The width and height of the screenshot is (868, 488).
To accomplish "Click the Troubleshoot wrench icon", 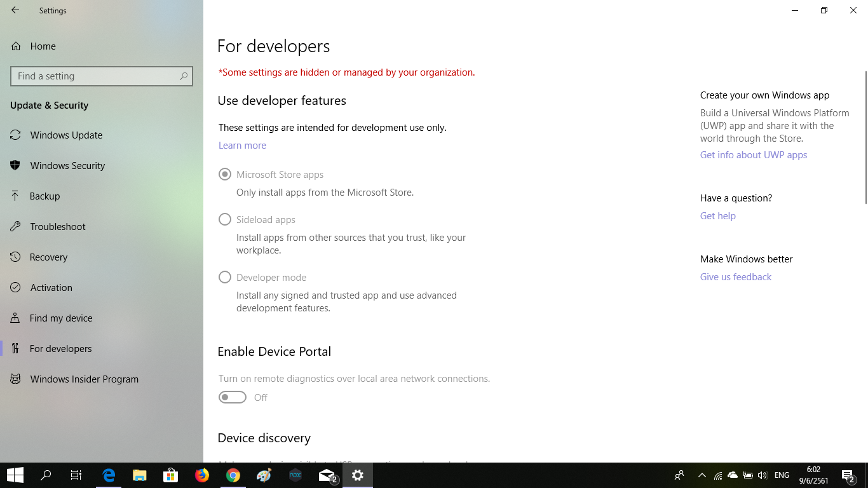I will 16,227.
